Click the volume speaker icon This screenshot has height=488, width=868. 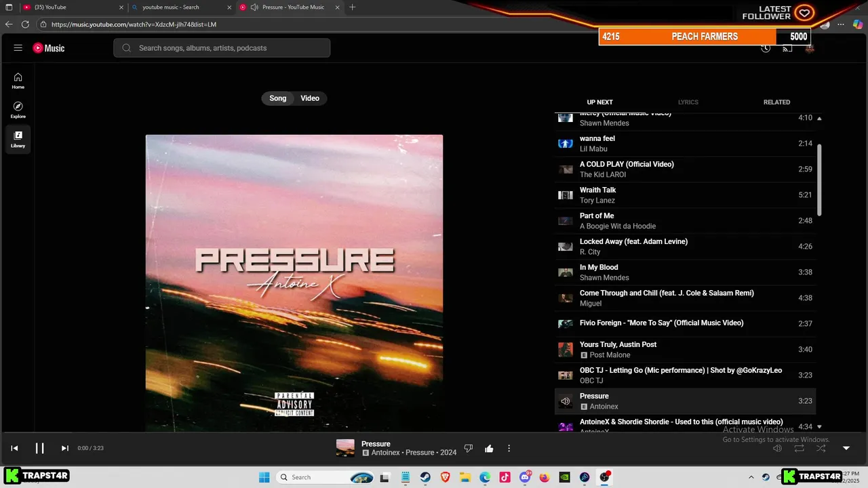pos(778,448)
